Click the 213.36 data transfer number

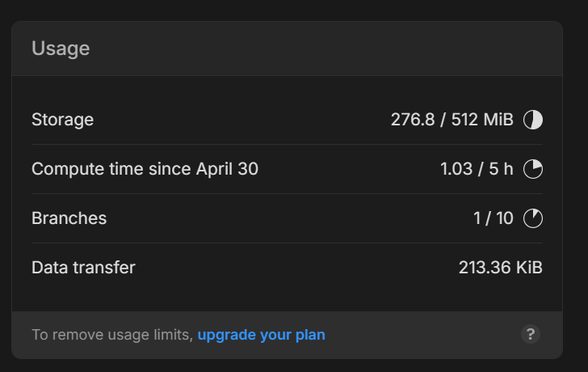(483, 267)
